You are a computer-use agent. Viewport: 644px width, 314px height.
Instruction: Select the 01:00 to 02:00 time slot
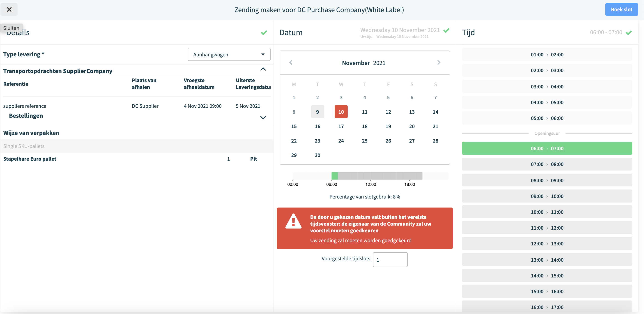coord(547,55)
